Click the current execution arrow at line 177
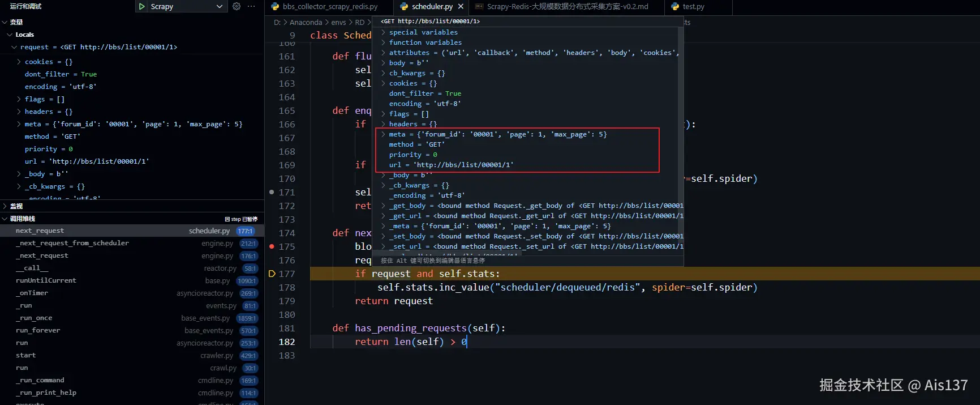 click(x=272, y=274)
